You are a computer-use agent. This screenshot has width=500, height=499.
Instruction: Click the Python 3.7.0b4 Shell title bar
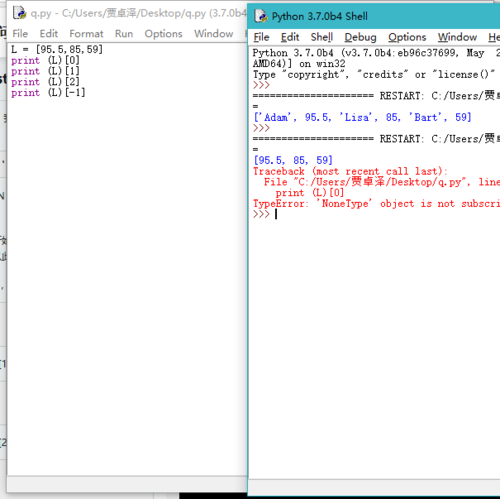[x=374, y=16]
